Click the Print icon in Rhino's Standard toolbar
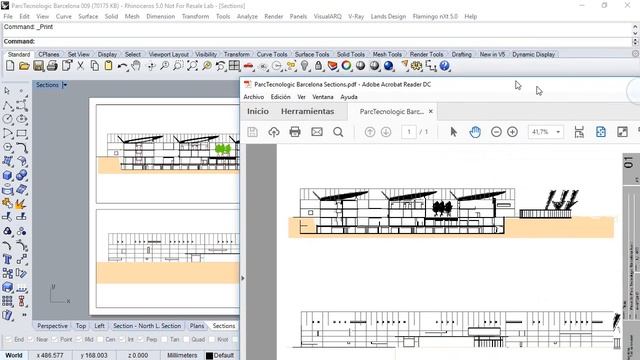Screen dimensions: 640x360 click(x=52, y=66)
